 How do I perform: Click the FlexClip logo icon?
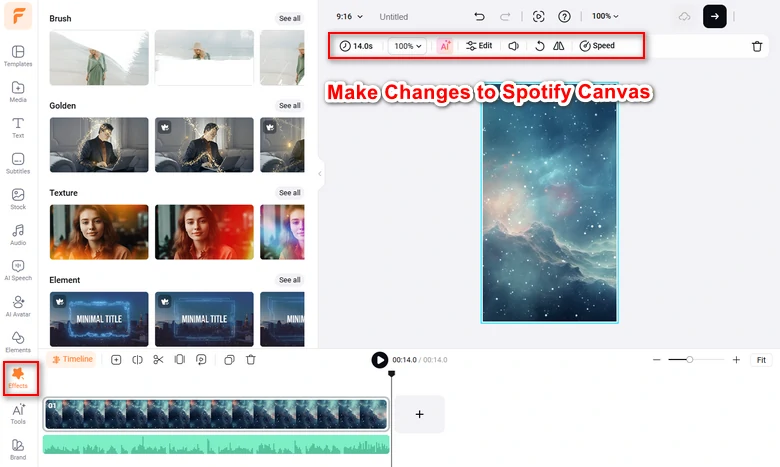click(18, 15)
